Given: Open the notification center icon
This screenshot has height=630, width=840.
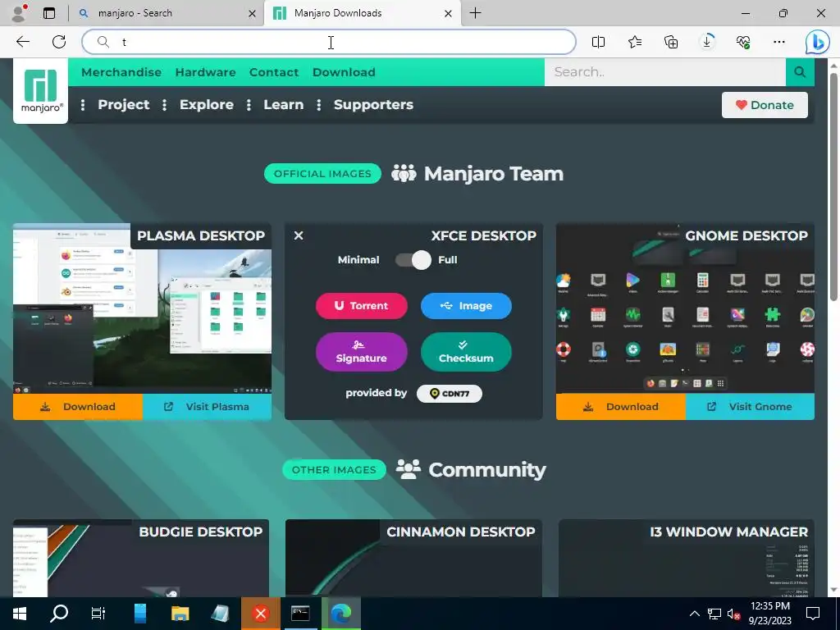Looking at the screenshot, I should coord(813,614).
